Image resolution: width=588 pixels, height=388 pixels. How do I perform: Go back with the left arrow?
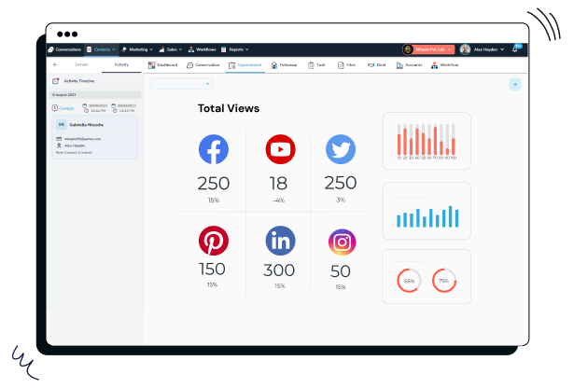click(x=55, y=65)
